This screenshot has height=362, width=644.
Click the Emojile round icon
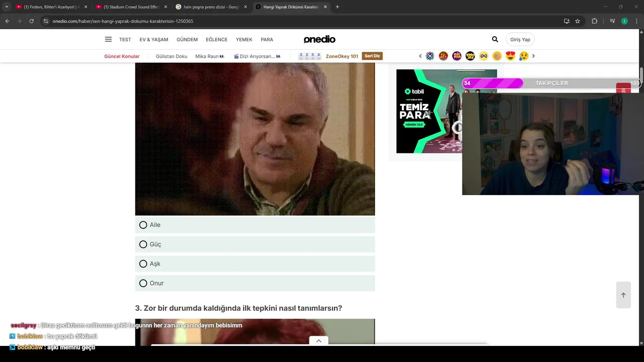(x=470, y=56)
